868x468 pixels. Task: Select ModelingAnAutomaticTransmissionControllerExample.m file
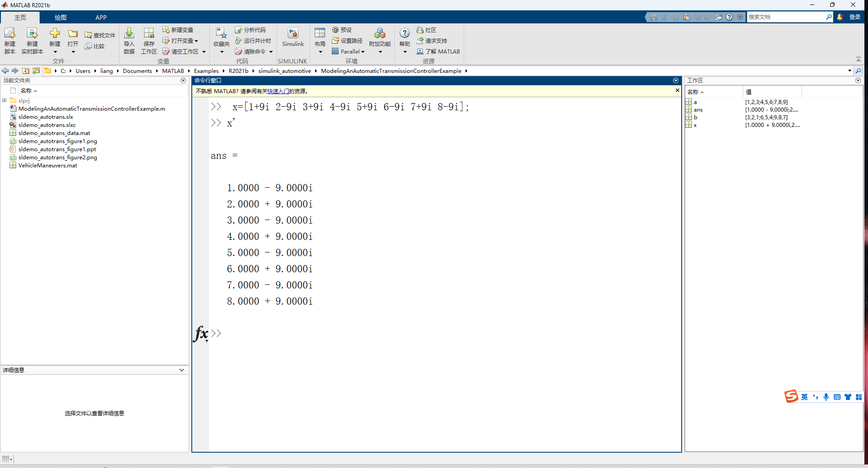click(92, 108)
